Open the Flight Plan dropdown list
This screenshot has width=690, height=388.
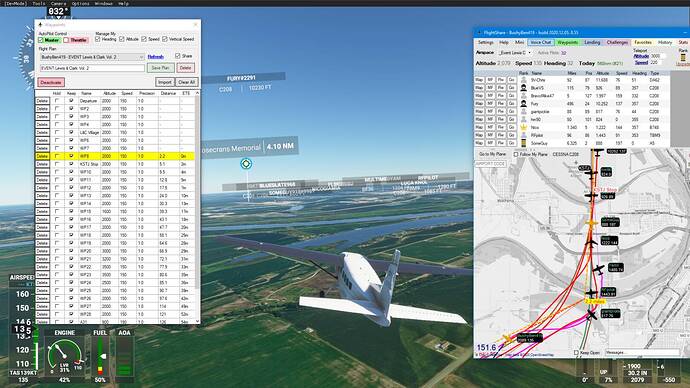click(x=92, y=57)
